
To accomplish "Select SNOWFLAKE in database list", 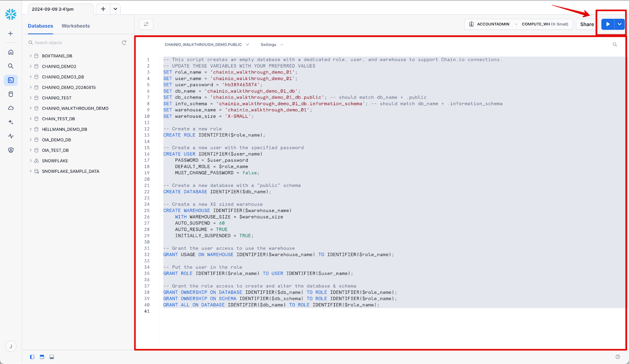I will click(55, 161).
